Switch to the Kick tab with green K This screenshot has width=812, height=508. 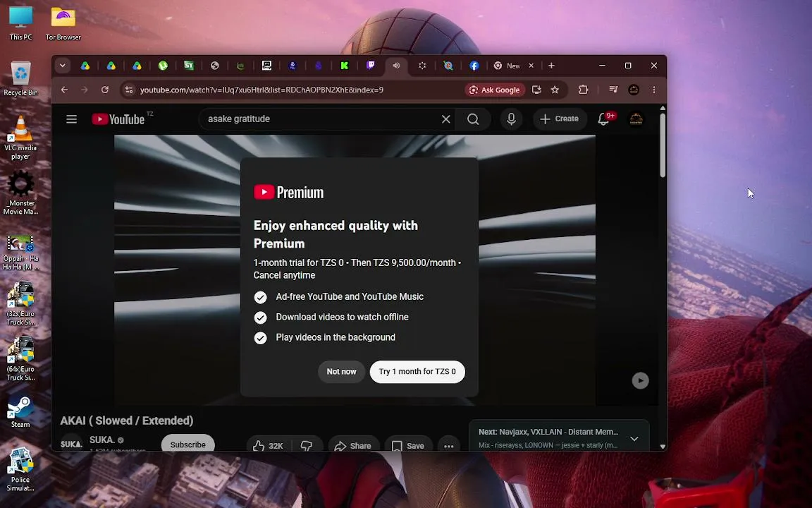coord(345,66)
